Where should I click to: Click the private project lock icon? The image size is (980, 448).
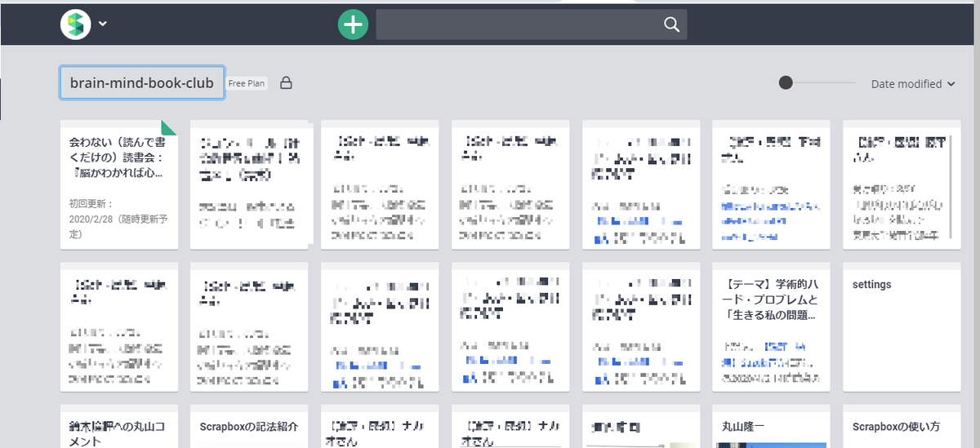286,83
